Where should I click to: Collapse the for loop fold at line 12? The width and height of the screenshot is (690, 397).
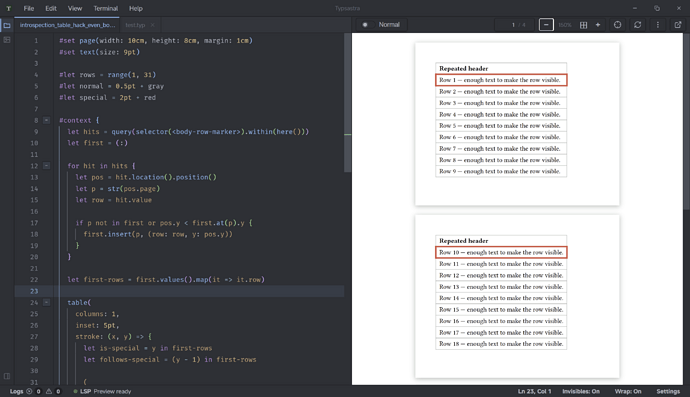click(x=46, y=166)
